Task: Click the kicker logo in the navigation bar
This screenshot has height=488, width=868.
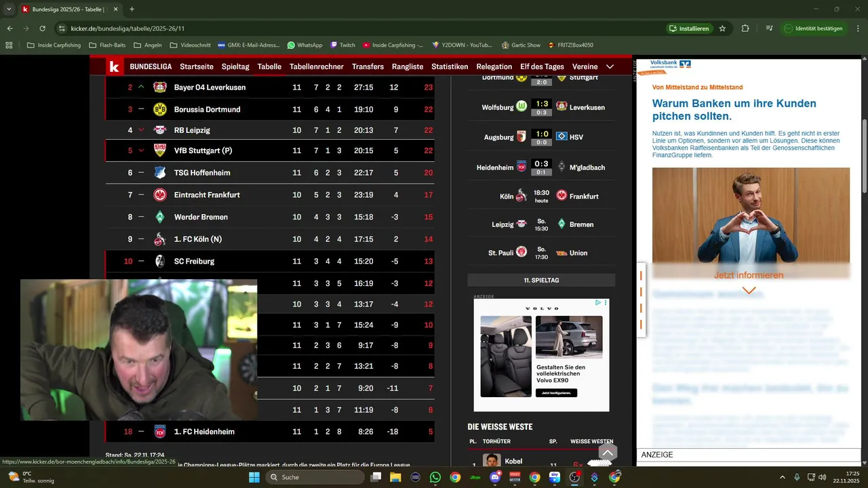Action: click(115, 66)
